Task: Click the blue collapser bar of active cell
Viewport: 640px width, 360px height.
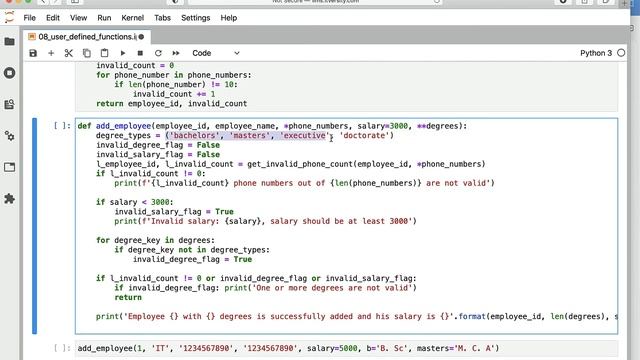Action: pyautogui.click(x=35, y=226)
